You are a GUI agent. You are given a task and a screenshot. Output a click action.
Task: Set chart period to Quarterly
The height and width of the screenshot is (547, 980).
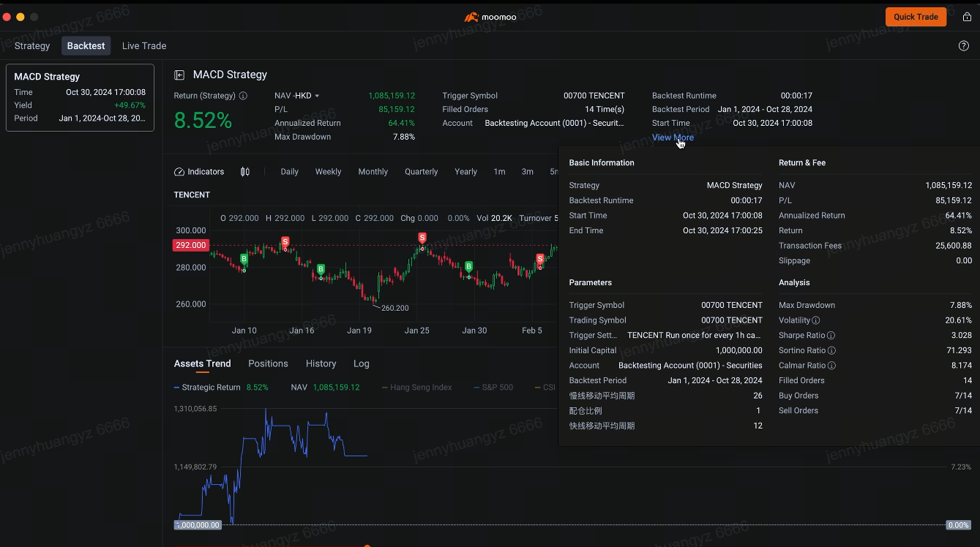422,172
